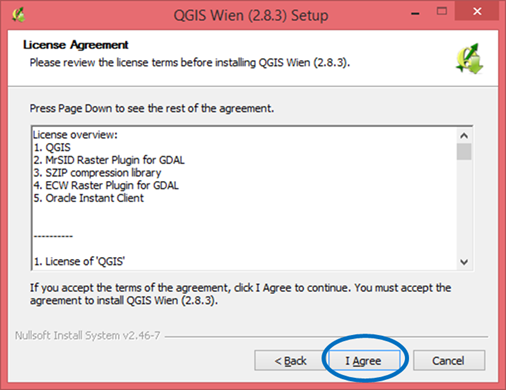The height and width of the screenshot is (390, 506).
Task: Click the 'SZIP compression library' line
Action: pos(97,173)
